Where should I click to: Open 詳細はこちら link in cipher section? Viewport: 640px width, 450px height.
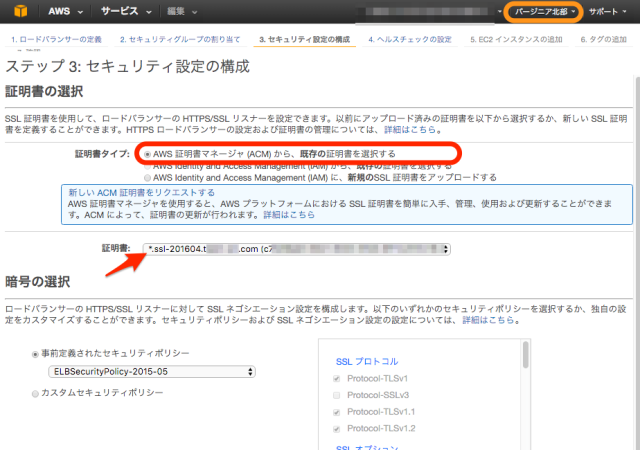tap(488, 320)
